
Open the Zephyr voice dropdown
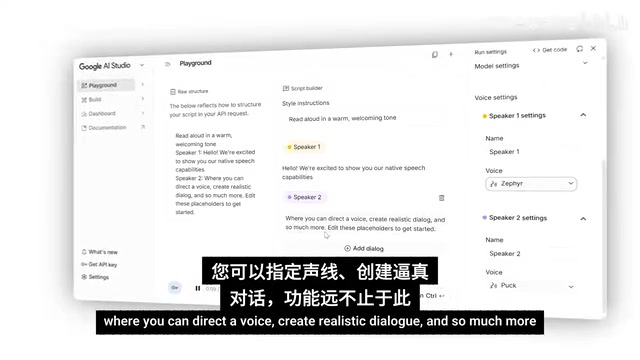(531, 184)
